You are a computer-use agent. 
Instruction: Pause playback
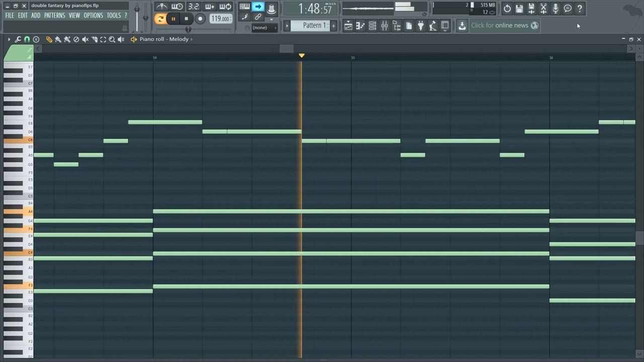point(174,19)
